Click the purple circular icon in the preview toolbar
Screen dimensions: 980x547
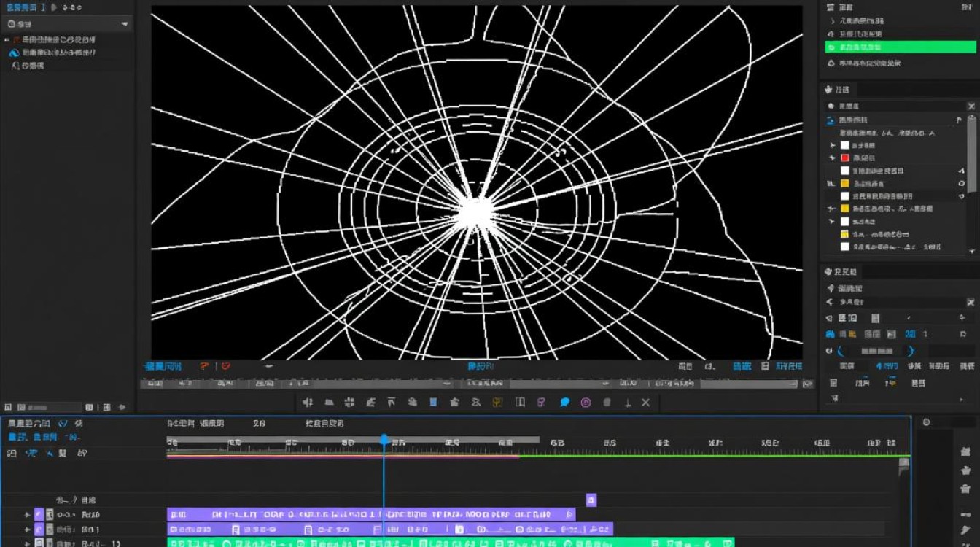pyautogui.click(x=586, y=402)
